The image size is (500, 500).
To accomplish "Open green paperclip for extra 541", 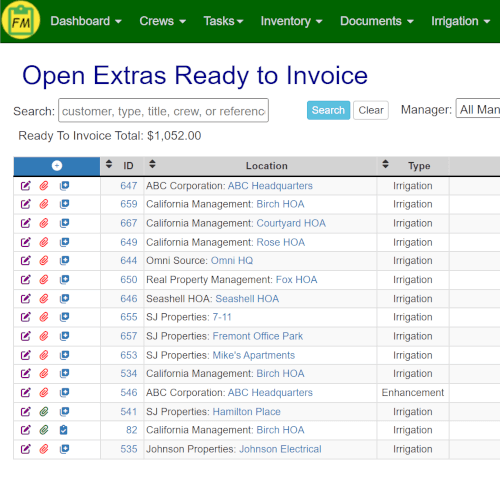I will click(x=44, y=412).
